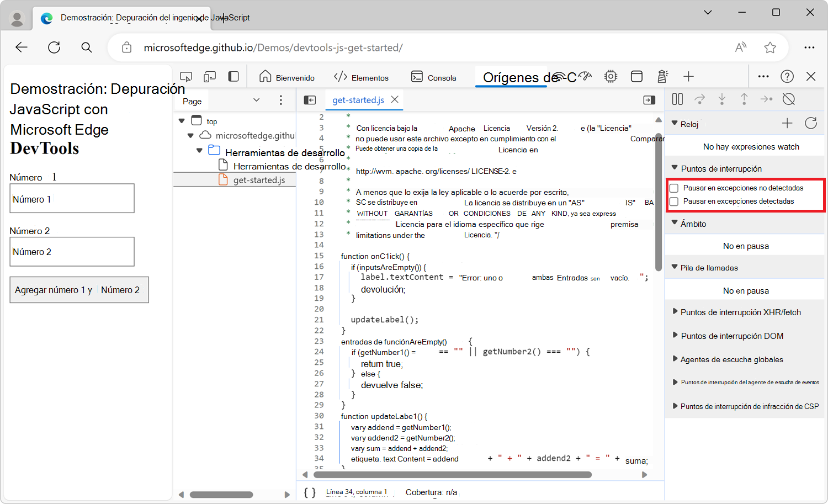Viewport: 828px width, 504px height.
Task: Open the read aloud icon in address bar
Action: coord(741,47)
